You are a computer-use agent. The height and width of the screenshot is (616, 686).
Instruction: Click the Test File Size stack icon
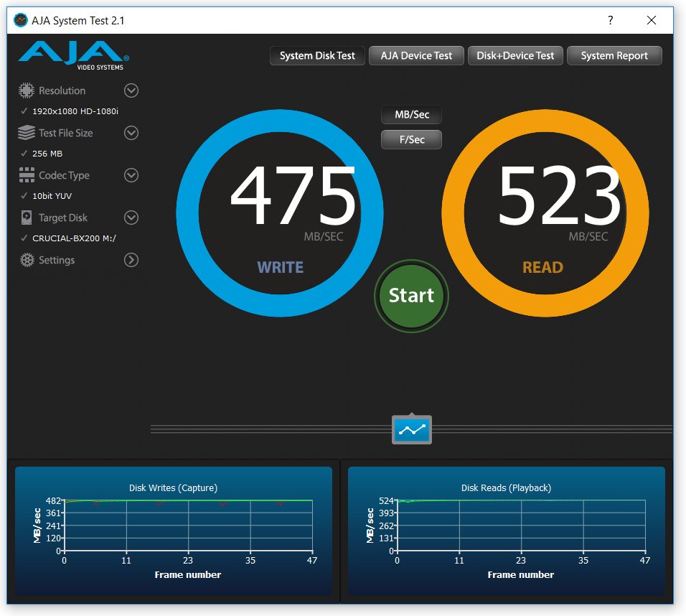coord(27,133)
